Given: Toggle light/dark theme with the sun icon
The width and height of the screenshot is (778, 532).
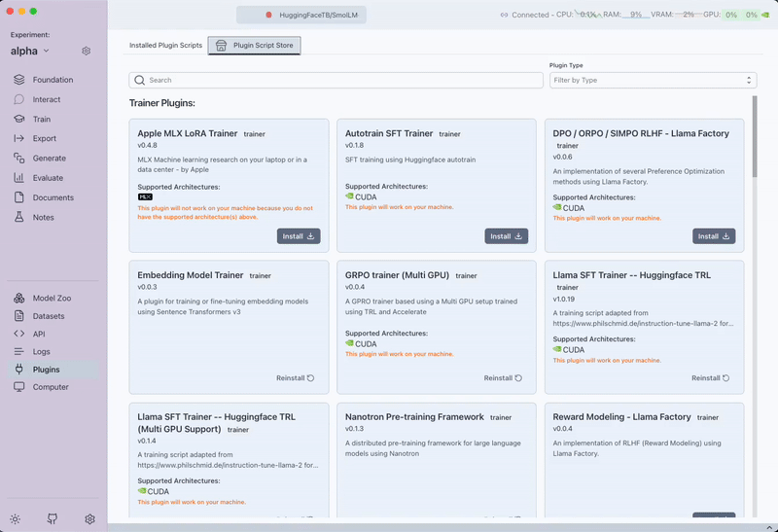Looking at the screenshot, I should (x=16, y=519).
